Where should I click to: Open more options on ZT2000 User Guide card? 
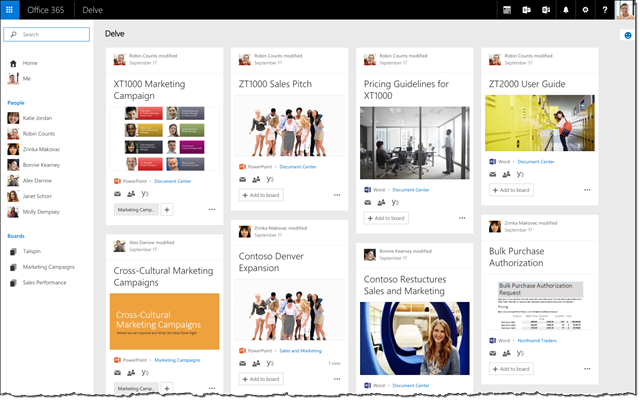587,190
